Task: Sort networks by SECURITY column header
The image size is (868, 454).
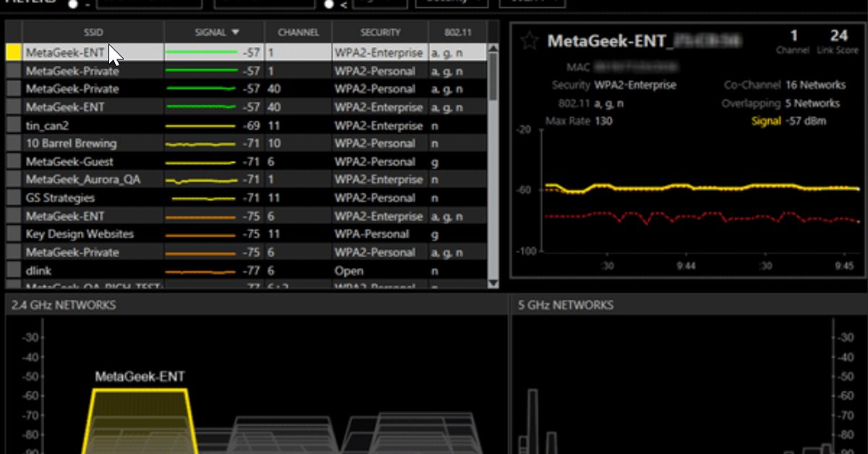Action: point(380,33)
